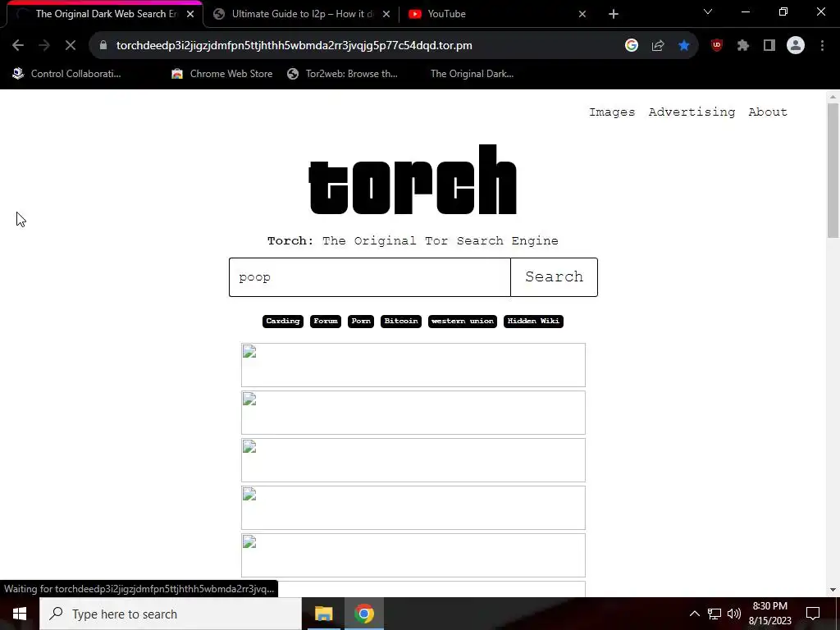The image size is (840, 630).
Task: Click the page vertical scrollbar thumb
Action: click(833, 171)
